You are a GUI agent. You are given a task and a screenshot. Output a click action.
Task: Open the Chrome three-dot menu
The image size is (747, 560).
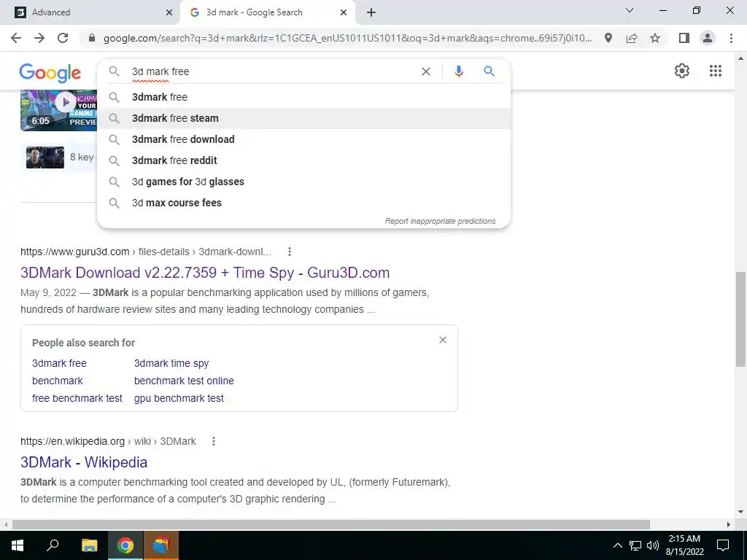[x=731, y=38]
